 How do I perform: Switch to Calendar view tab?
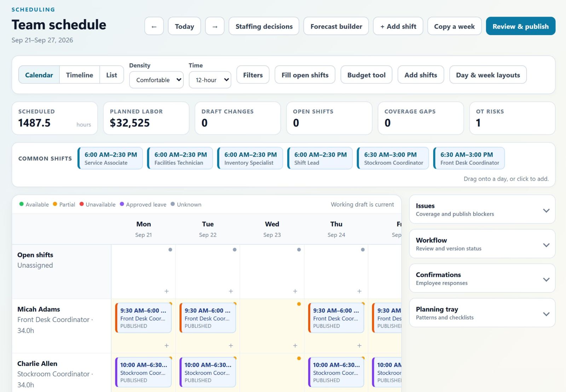[39, 75]
